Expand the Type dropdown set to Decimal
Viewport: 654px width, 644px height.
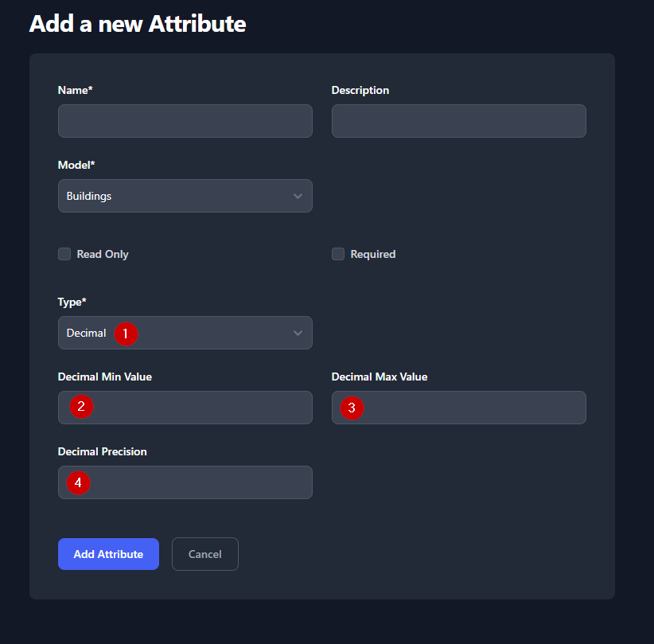(207, 333)
